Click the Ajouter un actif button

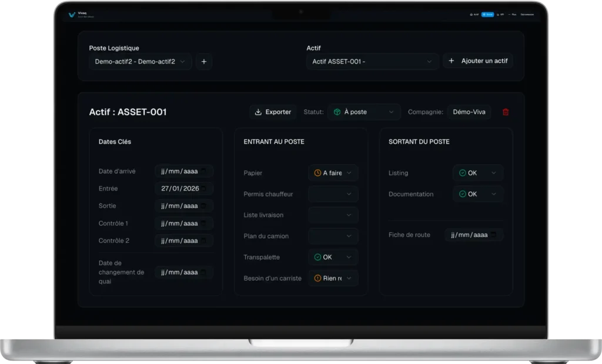pos(478,61)
